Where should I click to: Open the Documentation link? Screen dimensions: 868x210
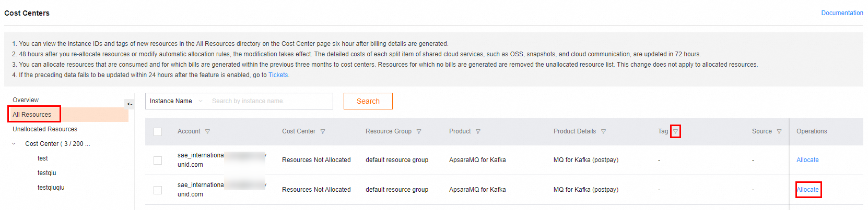(842, 13)
